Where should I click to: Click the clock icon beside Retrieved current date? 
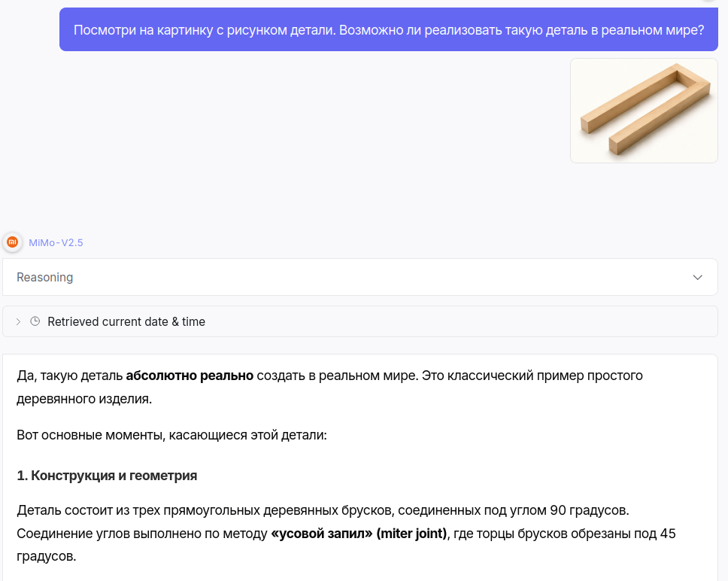(35, 321)
